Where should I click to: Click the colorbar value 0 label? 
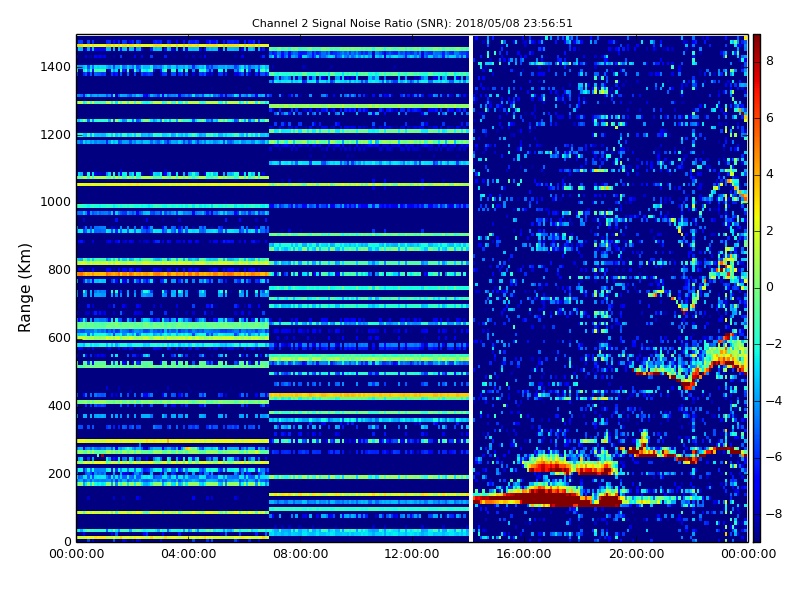pos(770,287)
